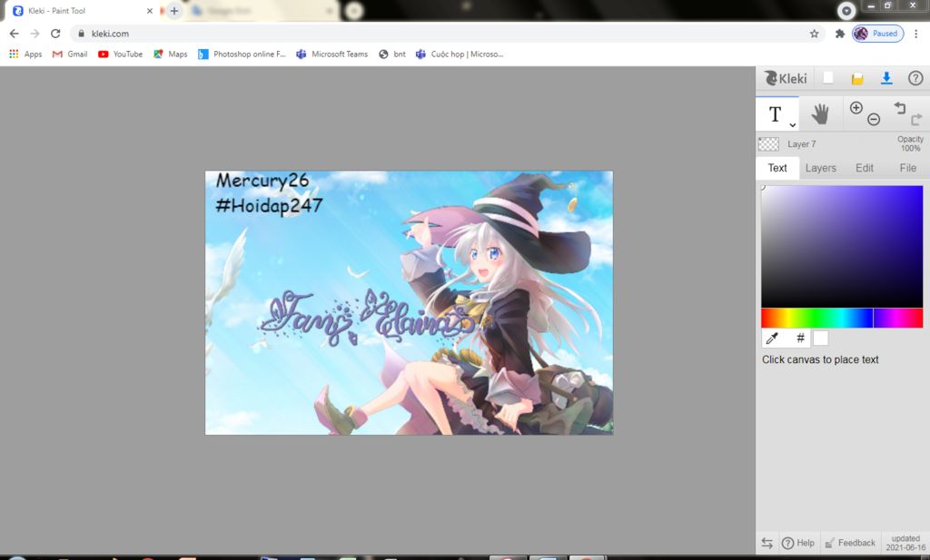The height and width of the screenshot is (560, 930).
Task: Click the Layer 7 transparent thumbnail
Action: tap(768, 144)
